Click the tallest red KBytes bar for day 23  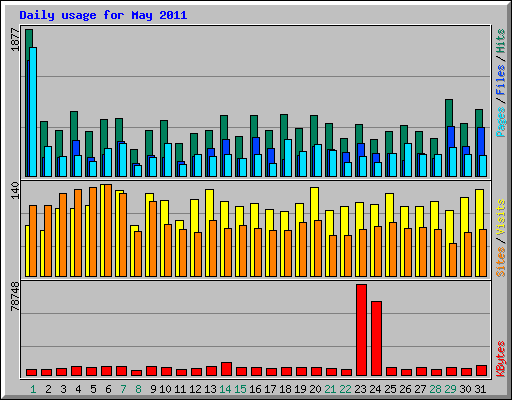point(361,330)
